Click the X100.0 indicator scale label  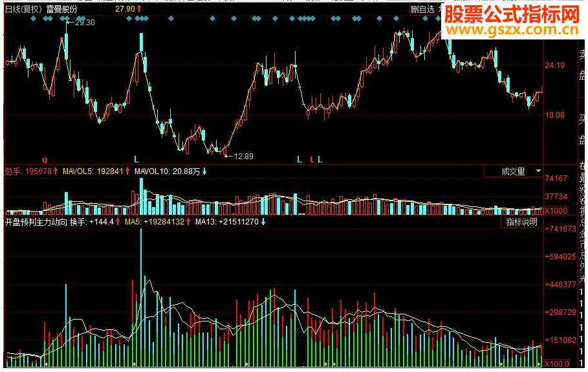click(557, 364)
